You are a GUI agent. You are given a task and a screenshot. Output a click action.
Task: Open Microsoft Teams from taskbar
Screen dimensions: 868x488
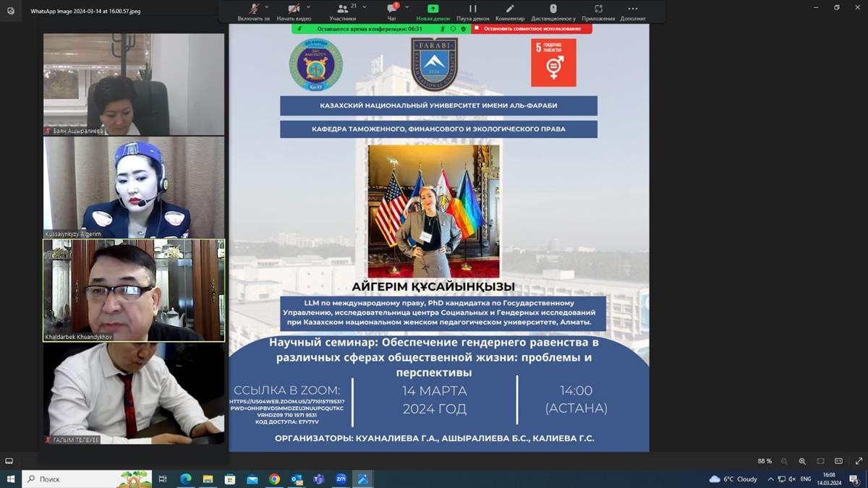point(318,479)
